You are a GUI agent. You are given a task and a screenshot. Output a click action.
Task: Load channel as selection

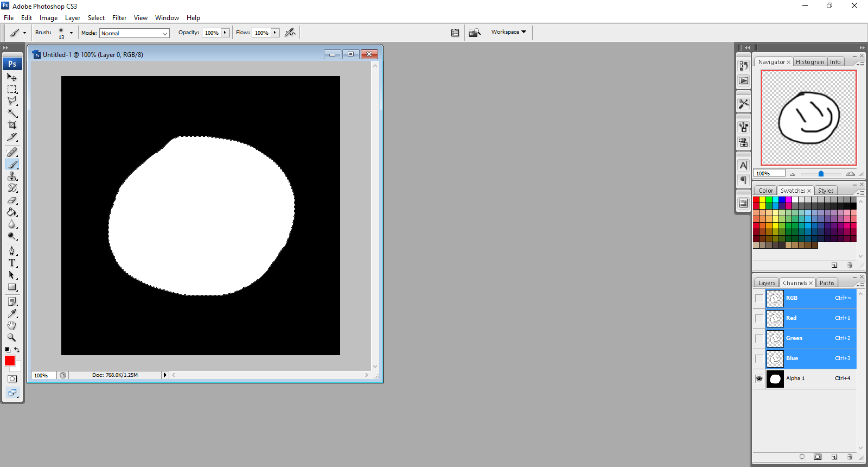[802, 457]
